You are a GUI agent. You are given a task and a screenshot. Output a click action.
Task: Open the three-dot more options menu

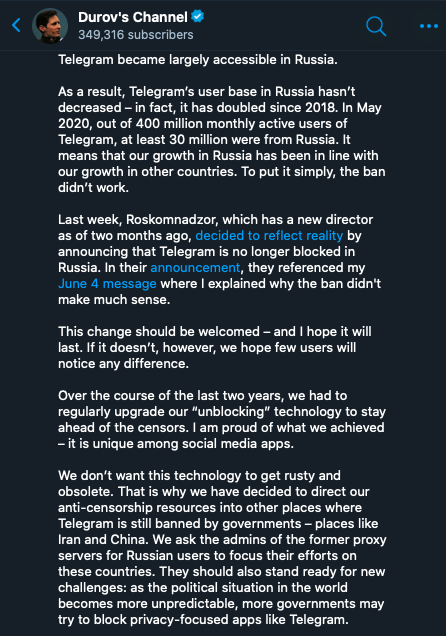coord(429,26)
